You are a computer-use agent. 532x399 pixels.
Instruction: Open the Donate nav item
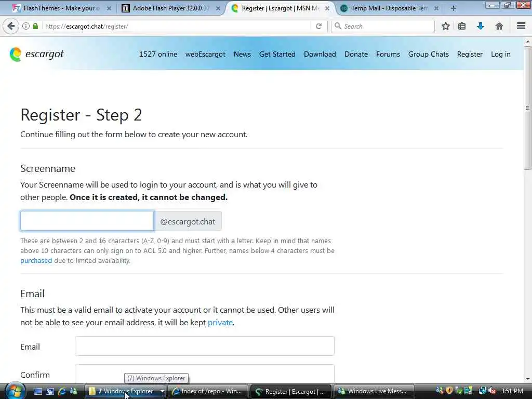click(x=356, y=54)
